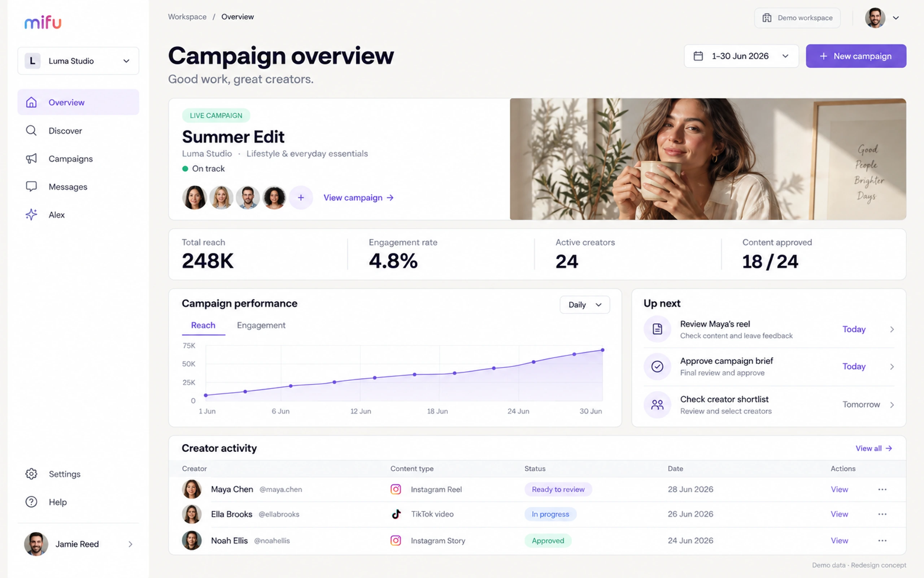Click the Instagram icon in Noah Ellis' row
The image size is (924, 578).
click(x=396, y=540)
